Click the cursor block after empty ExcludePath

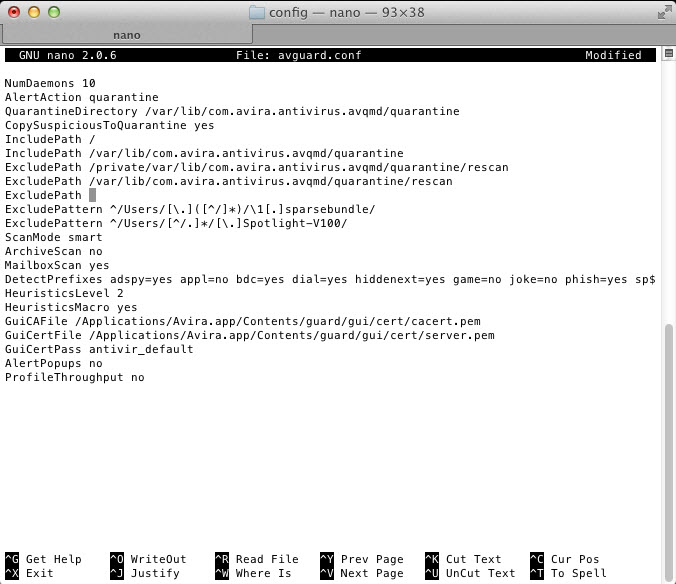coord(92,195)
